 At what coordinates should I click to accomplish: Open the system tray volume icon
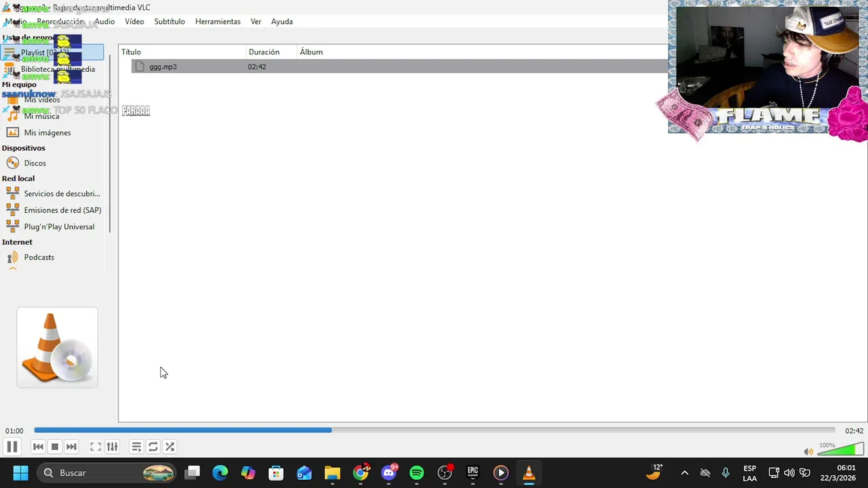coord(789,473)
